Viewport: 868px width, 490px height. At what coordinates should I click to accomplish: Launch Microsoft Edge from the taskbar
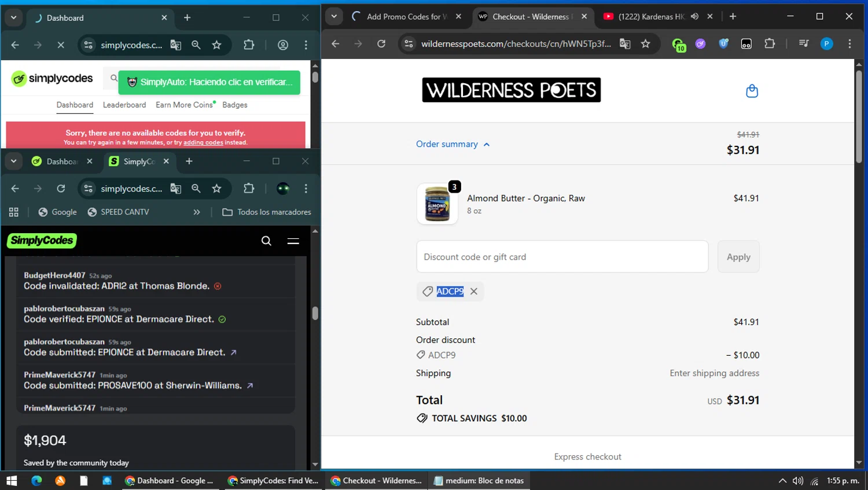[x=36, y=481]
